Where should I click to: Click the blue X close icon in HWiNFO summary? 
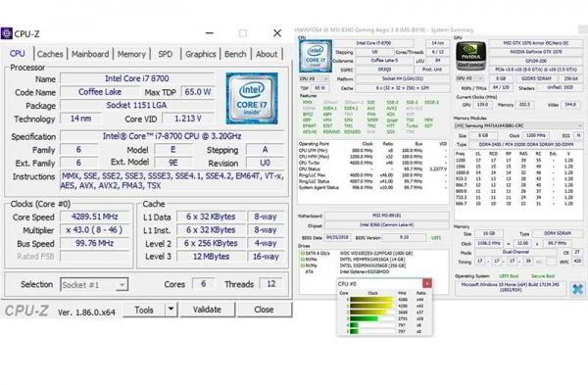(x=577, y=289)
